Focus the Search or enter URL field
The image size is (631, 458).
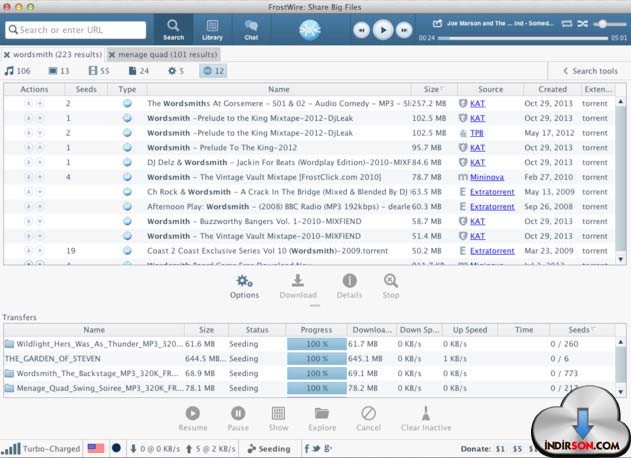(x=76, y=30)
